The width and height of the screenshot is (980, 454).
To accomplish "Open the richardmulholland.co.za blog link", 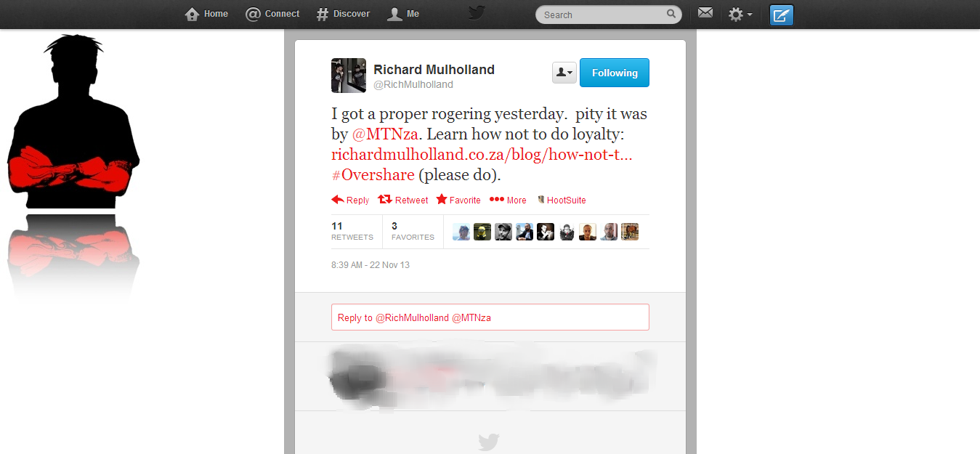I will pyautogui.click(x=482, y=154).
